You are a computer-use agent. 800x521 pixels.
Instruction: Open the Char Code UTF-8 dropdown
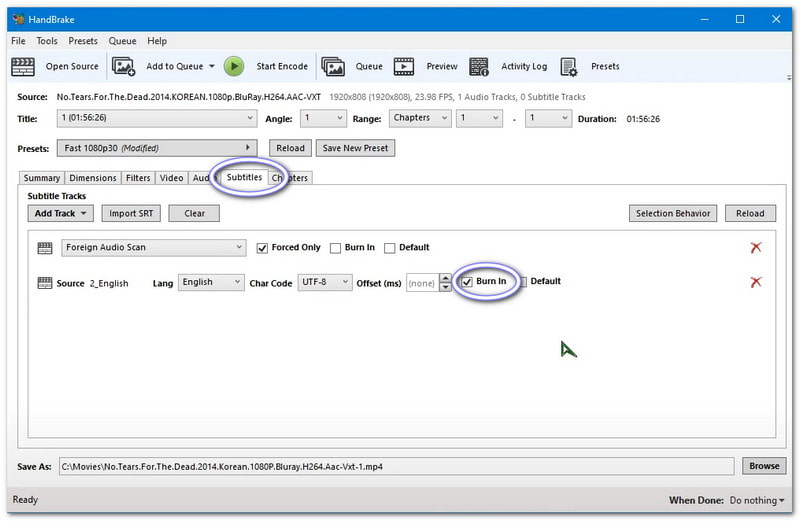pyautogui.click(x=325, y=283)
